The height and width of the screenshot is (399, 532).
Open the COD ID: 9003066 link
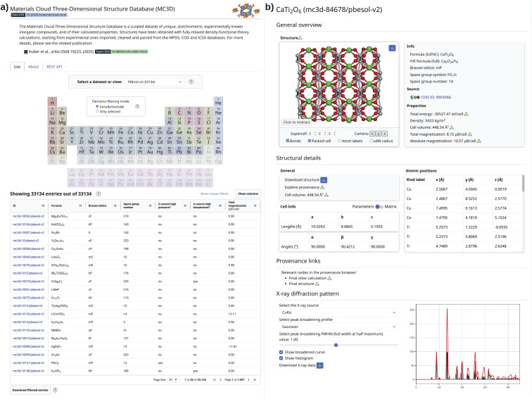[436, 97]
